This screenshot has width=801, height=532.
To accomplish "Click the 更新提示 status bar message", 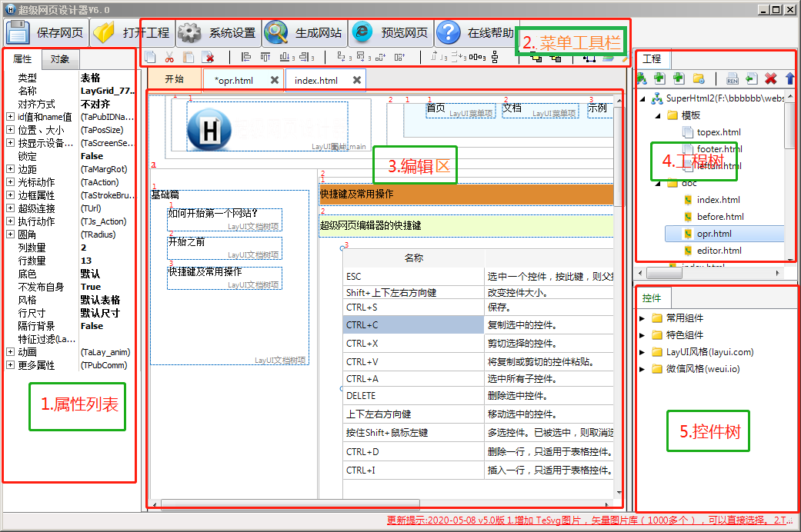I will point(589,520).
